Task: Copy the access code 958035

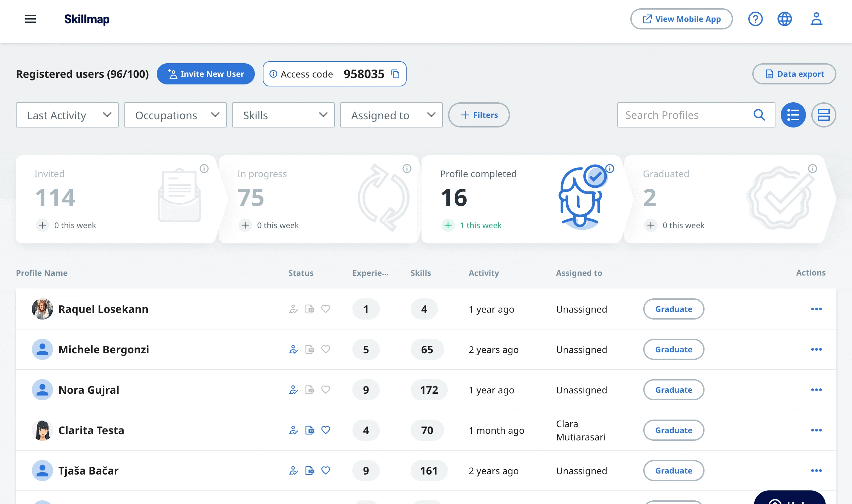Action: [395, 74]
